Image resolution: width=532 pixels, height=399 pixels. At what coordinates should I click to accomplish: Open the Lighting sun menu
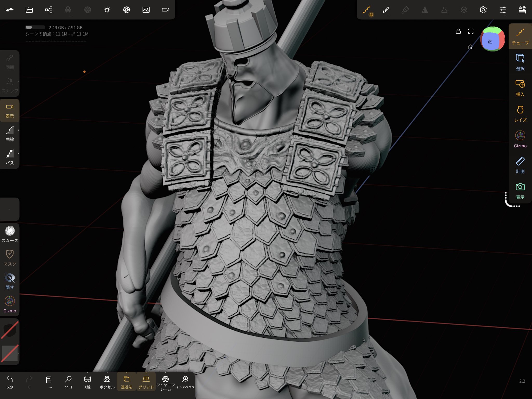click(107, 10)
